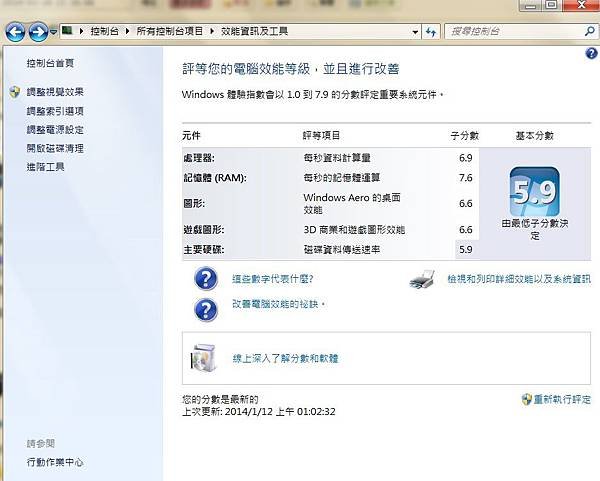Expand arrow before 控制台 breadcrumb
600x481 pixels.
81,31
